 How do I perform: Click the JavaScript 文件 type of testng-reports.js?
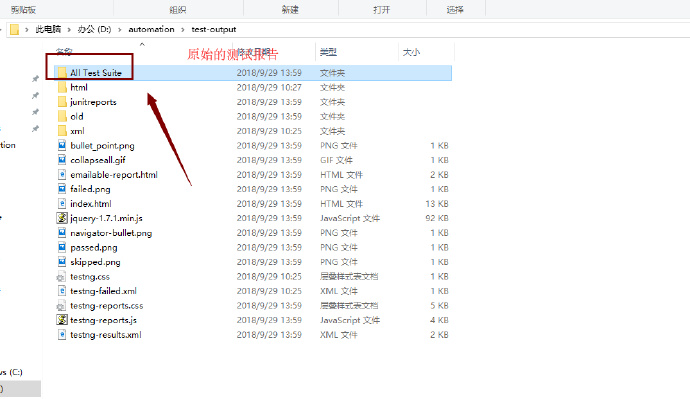coord(350,320)
